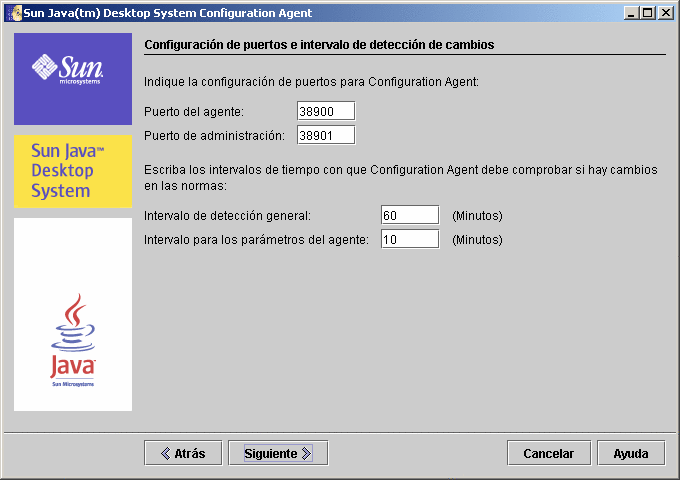Focus the Puerto del agente field
This screenshot has height=480, width=680.
(326, 111)
